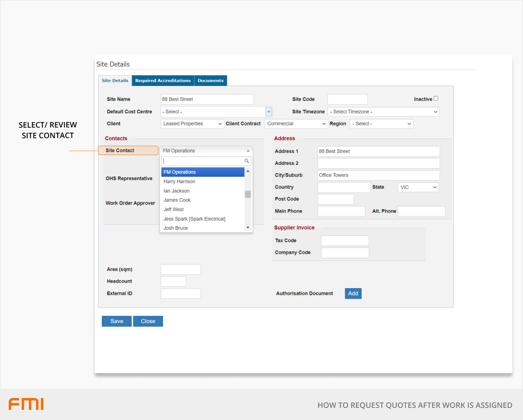Click the FMI logo
Image resolution: width=523 pixels, height=420 pixels.
(26, 404)
